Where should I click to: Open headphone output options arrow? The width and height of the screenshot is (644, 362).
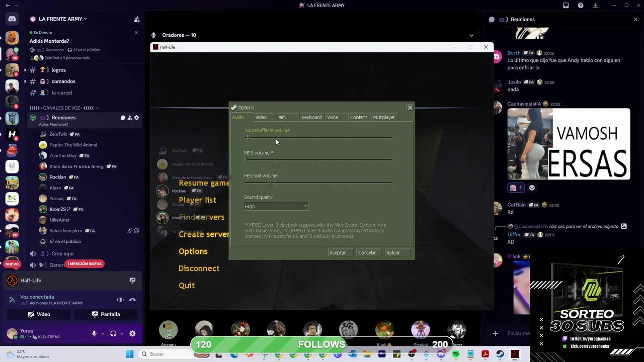click(121, 333)
